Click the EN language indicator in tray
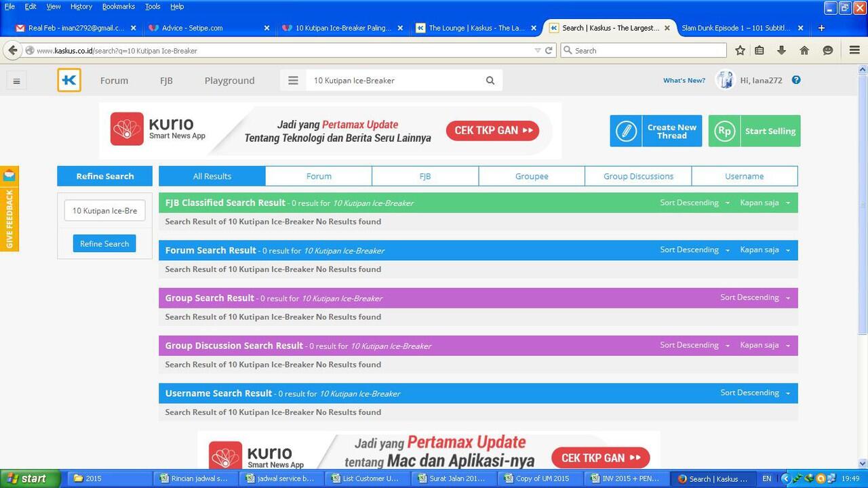868x488 pixels. click(767, 479)
